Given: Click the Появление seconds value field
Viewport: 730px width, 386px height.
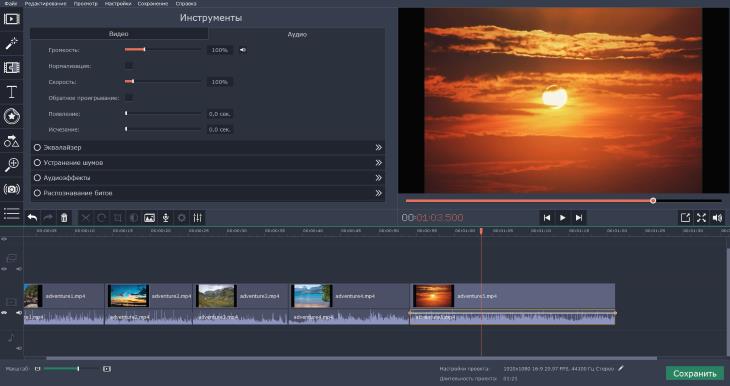Looking at the screenshot, I should [x=220, y=114].
